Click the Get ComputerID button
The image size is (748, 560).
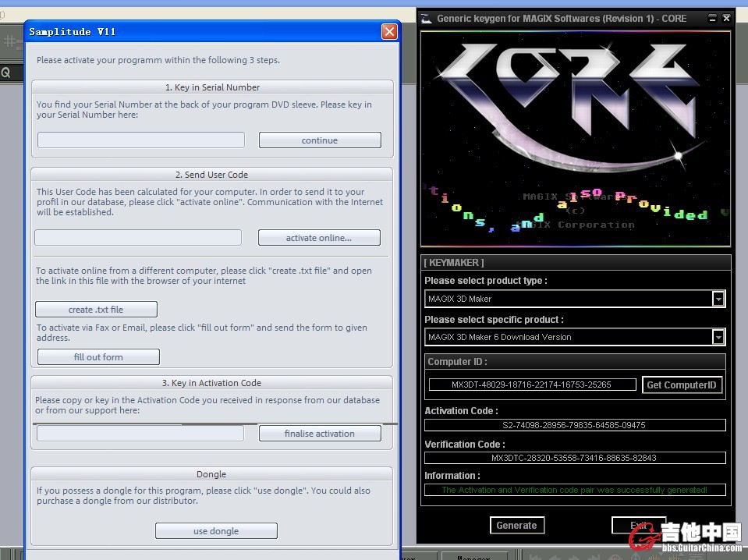[x=681, y=385]
